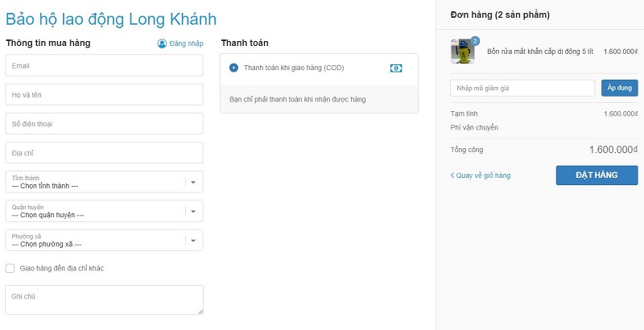Viewport: 644px width, 330px height.
Task: Click the Đăng nhập link
Action: click(186, 43)
